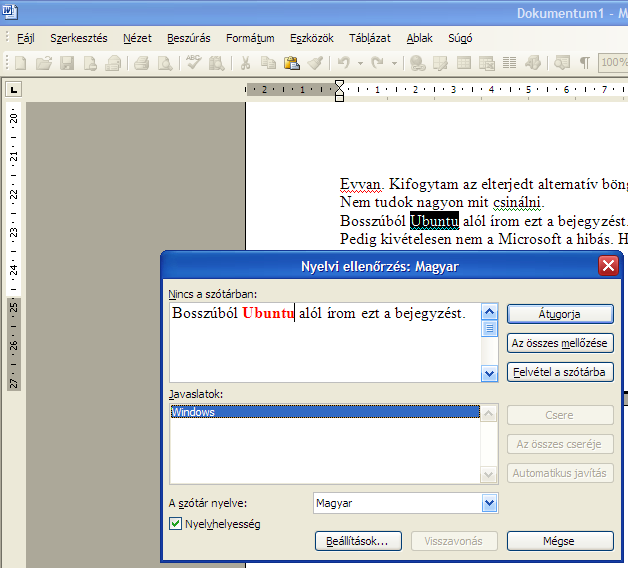Close the Nyelvi ellenőrzés dialog
Screen dimensions: 628x568
coord(608,265)
